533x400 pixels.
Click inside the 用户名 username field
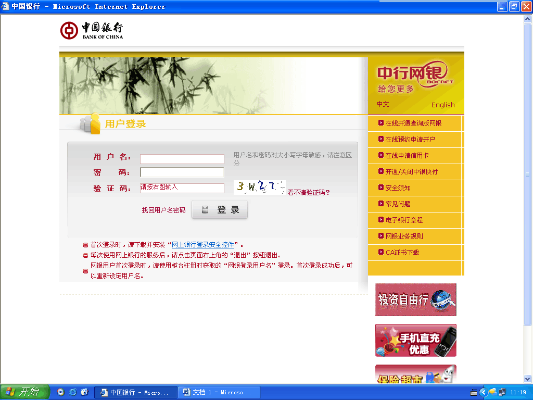tap(182, 159)
